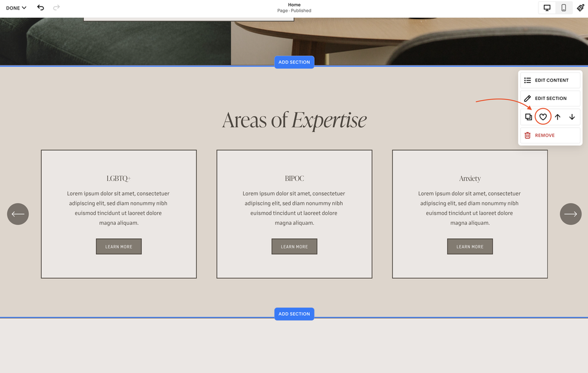Open the Done dropdown menu
Image resolution: width=588 pixels, height=373 pixels.
[x=15, y=8]
